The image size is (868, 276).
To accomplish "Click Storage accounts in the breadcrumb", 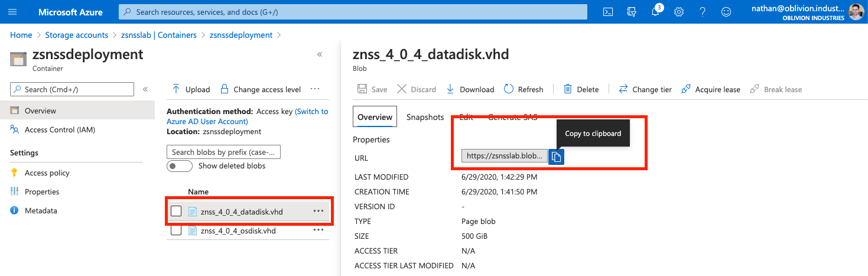I will pos(77,35).
